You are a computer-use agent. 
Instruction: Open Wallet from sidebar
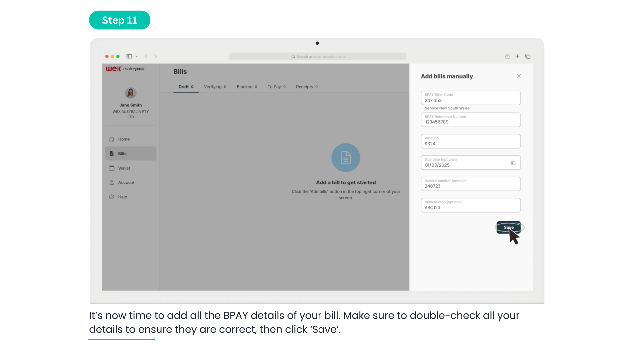pyautogui.click(x=124, y=168)
